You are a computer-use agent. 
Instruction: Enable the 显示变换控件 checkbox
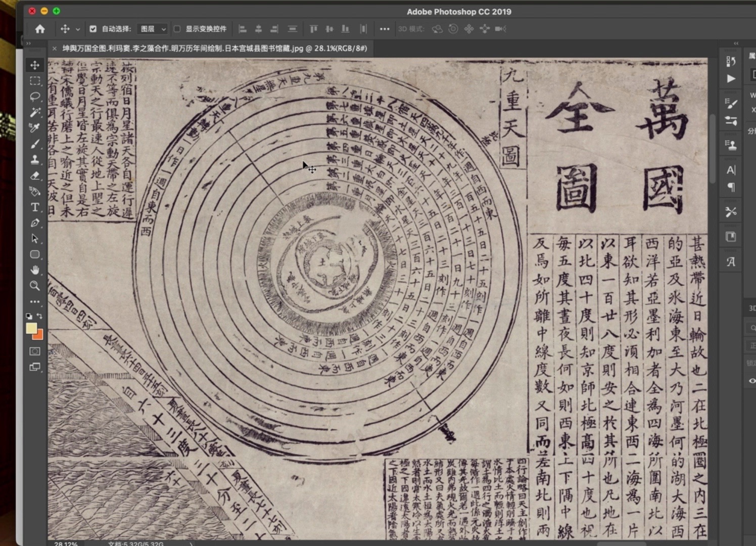177,29
